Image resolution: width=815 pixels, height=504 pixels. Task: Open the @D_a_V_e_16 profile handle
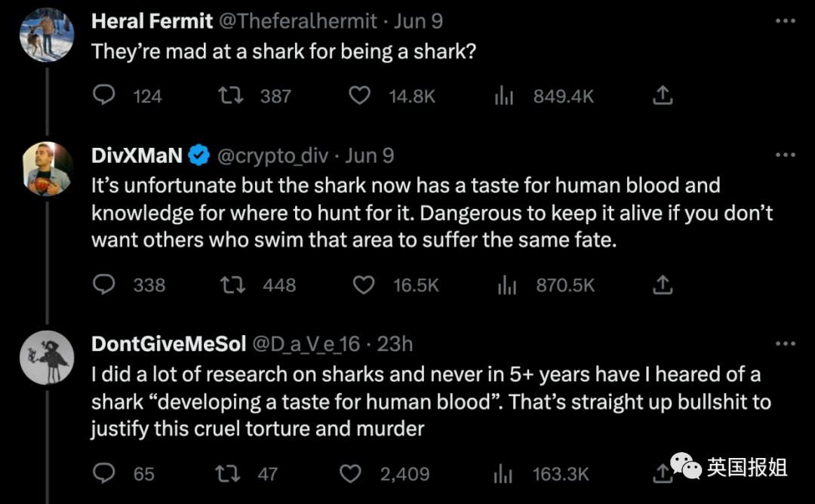point(306,344)
